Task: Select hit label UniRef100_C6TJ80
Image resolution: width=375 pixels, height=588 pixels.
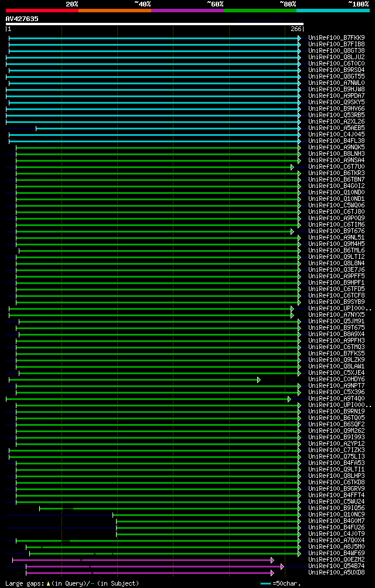Action: (336, 211)
